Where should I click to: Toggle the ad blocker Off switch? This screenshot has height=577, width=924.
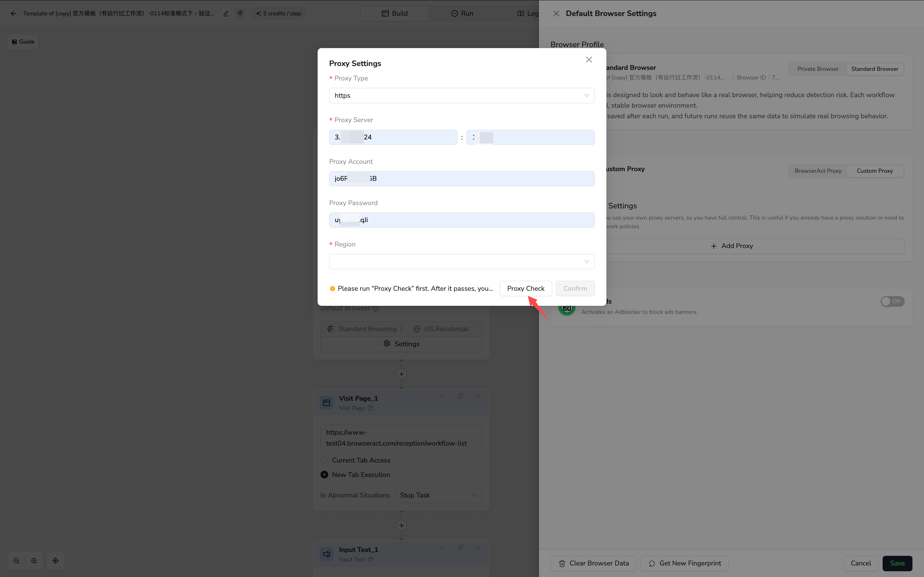892,301
